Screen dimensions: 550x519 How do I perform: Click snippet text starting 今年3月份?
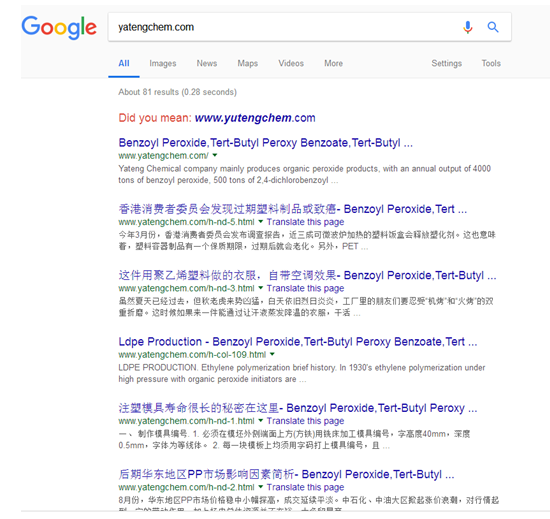pyautogui.click(x=307, y=241)
